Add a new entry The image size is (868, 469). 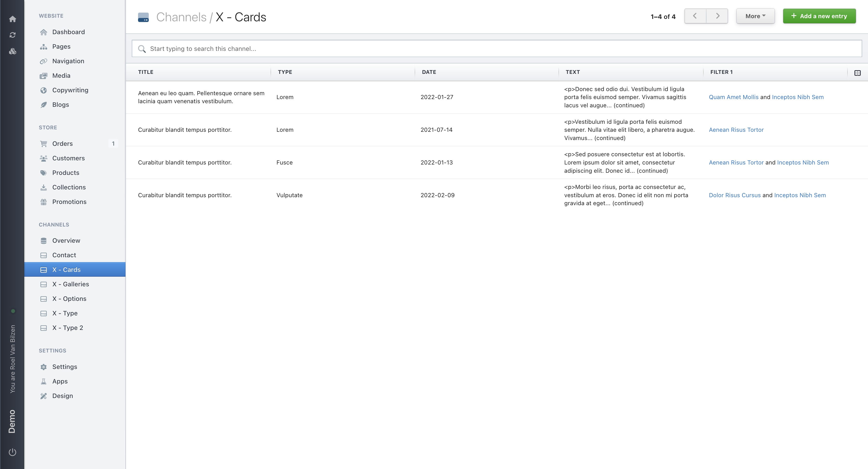(x=819, y=16)
